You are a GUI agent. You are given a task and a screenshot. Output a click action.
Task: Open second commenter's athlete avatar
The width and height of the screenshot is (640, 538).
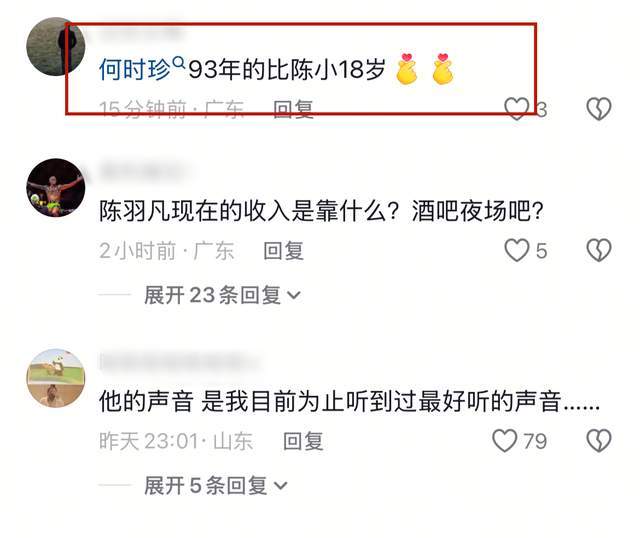tap(56, 188)
